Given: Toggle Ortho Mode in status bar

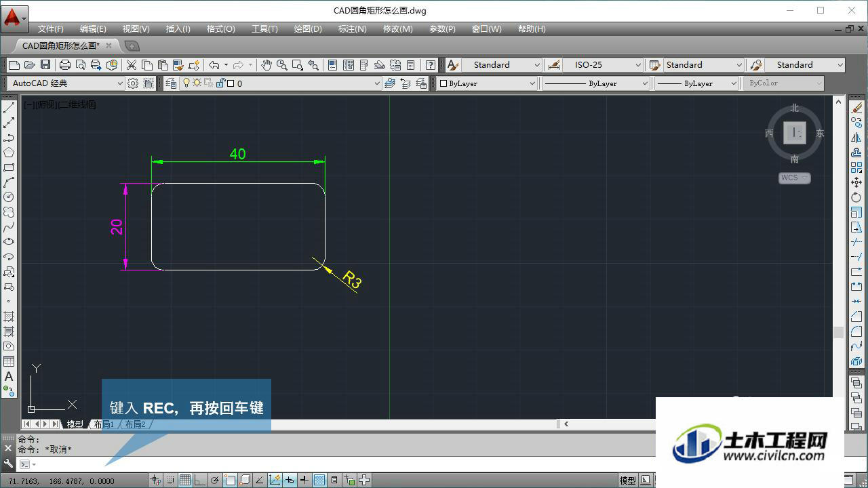Looking at the screenshot, I should point(200,481).
